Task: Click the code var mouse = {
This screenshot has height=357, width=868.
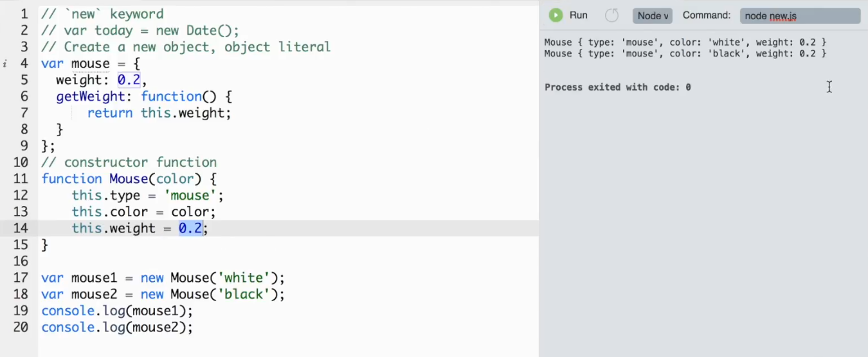Action: point(91,64)
